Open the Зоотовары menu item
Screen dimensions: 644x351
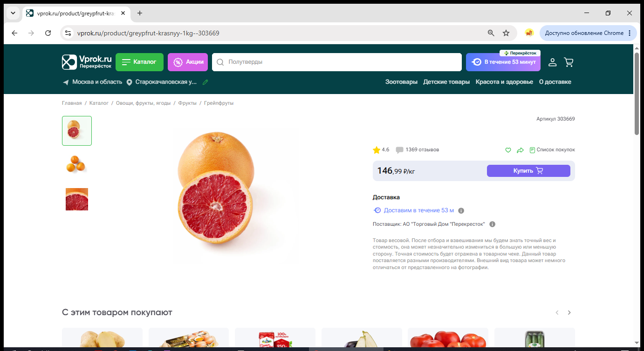401,82
